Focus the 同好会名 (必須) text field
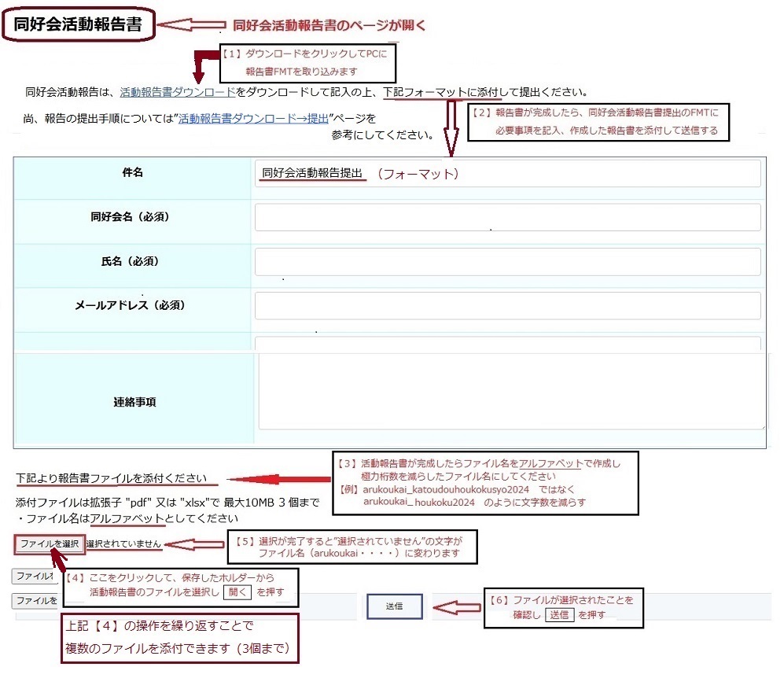The width and height of the screenshot is (784, 678). (x=507, y=218)
